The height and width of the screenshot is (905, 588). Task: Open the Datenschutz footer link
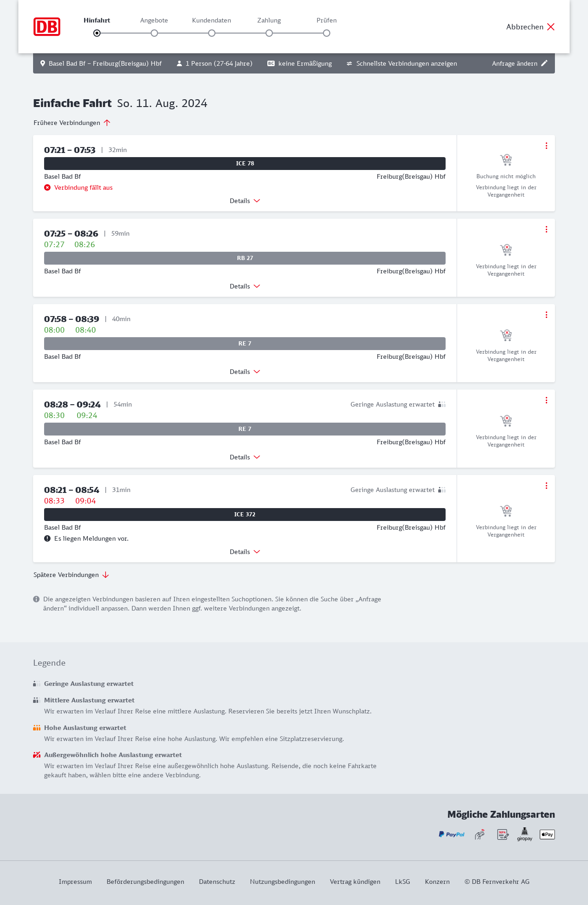coord(217,882)
